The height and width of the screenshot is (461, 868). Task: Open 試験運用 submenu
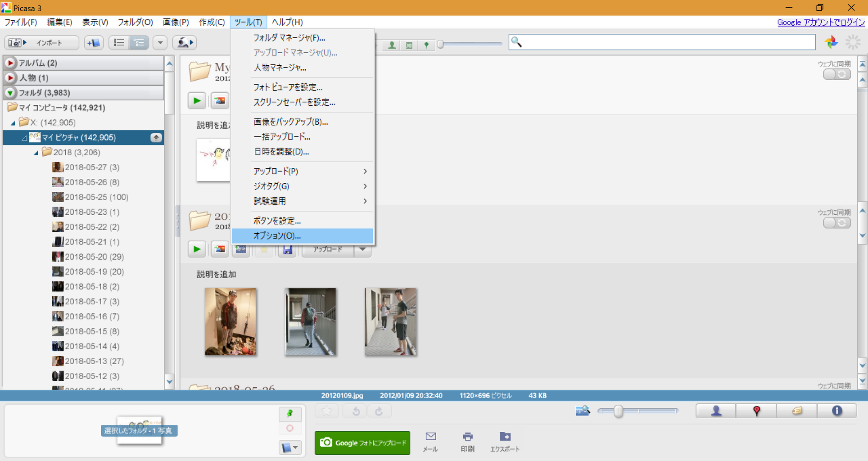click(302, 201)
